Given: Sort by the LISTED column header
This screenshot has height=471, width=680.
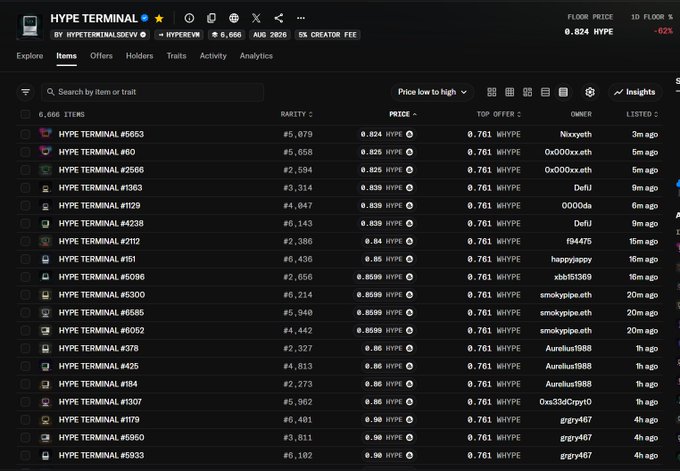Looking at the screenshot, I should coord(642,114).
